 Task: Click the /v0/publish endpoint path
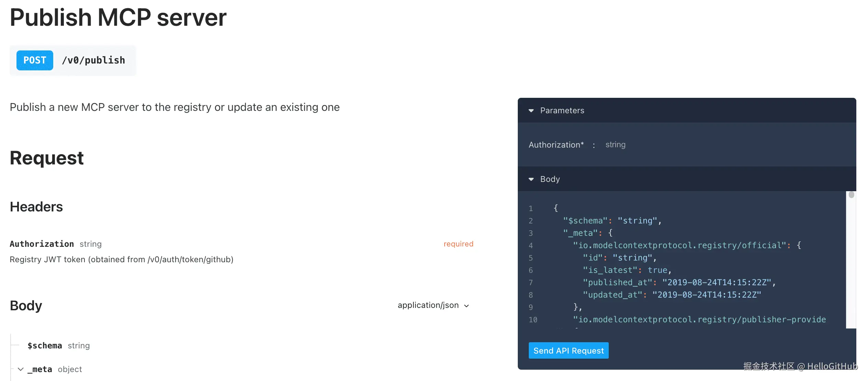point(93,60)
